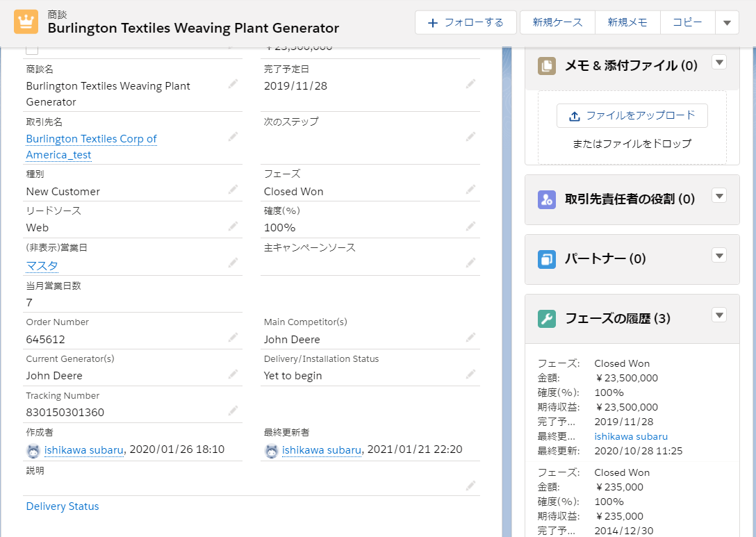This screenshot has width=756, height=537.
Task: Edit Tracking Number pencil icon
Action: 233,411
